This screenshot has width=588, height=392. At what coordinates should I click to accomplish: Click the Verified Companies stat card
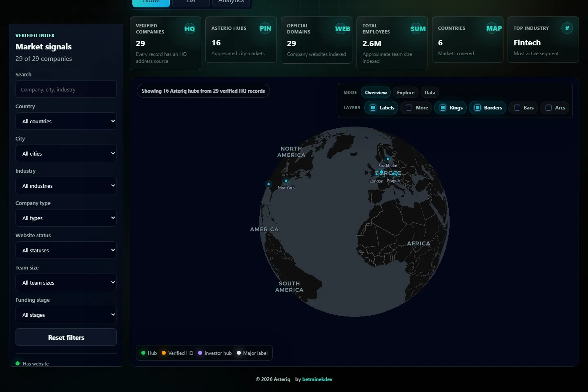pyautogui.click(x=165, y=43)
